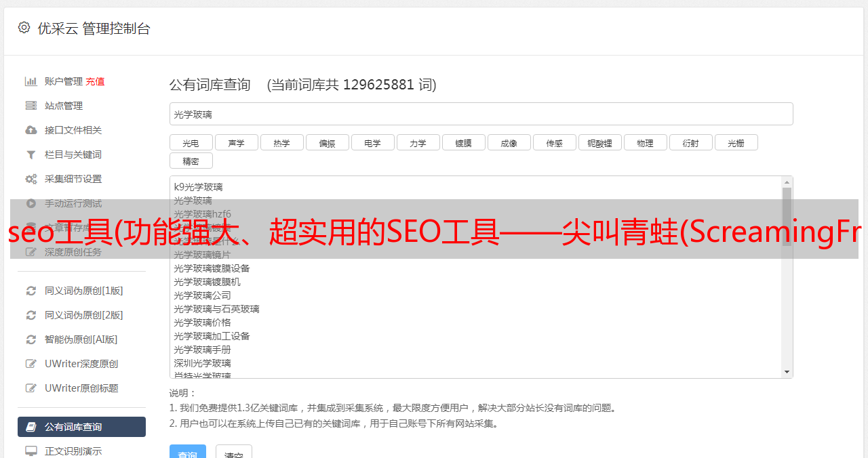Click the results list scroll-down arrow
Image resolution: width=868 pixels, height=458 pixels.
pyautogui.click(x=787, y=372)
